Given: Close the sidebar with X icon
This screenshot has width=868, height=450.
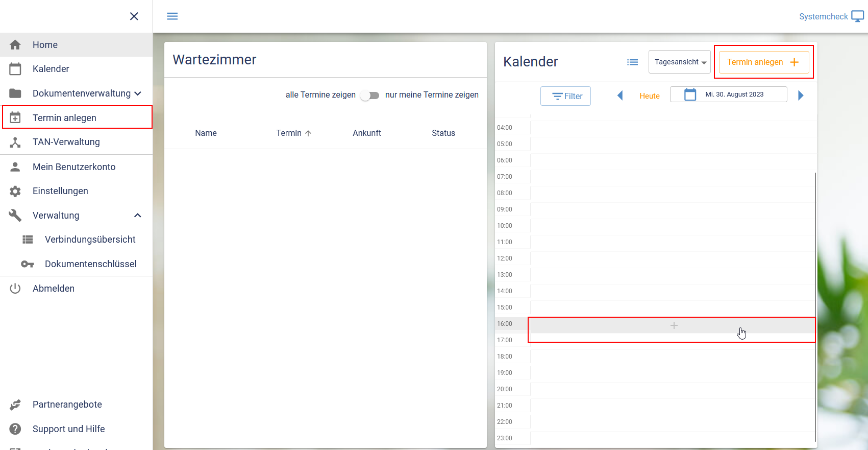Looking at the screenshot, I should (x=134, y=16).
